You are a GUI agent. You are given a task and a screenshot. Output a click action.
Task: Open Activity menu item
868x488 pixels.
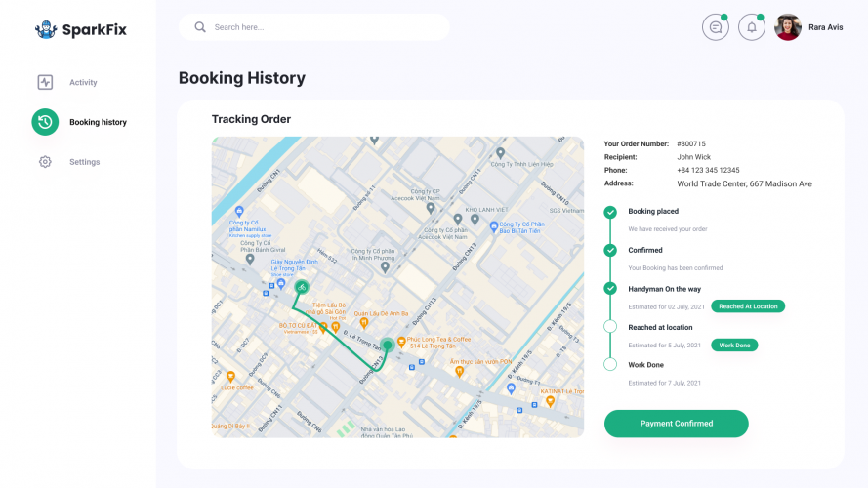[83, 82]
